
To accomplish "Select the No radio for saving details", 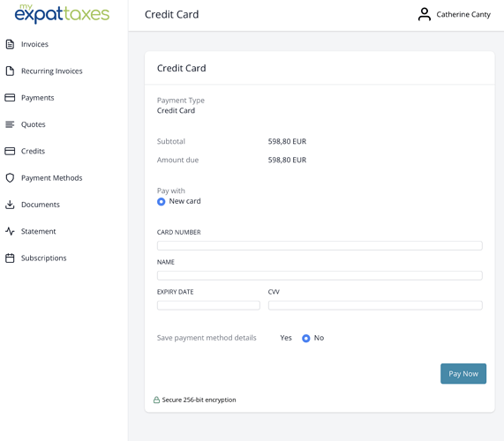I will 306,338.
